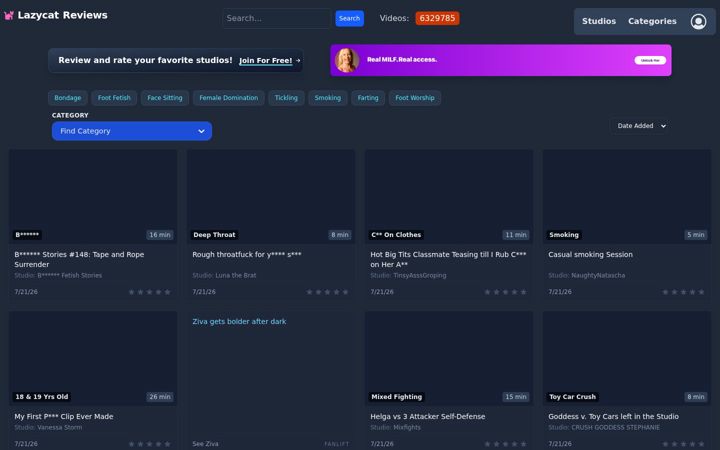Select the Smoking category tag

328,98
